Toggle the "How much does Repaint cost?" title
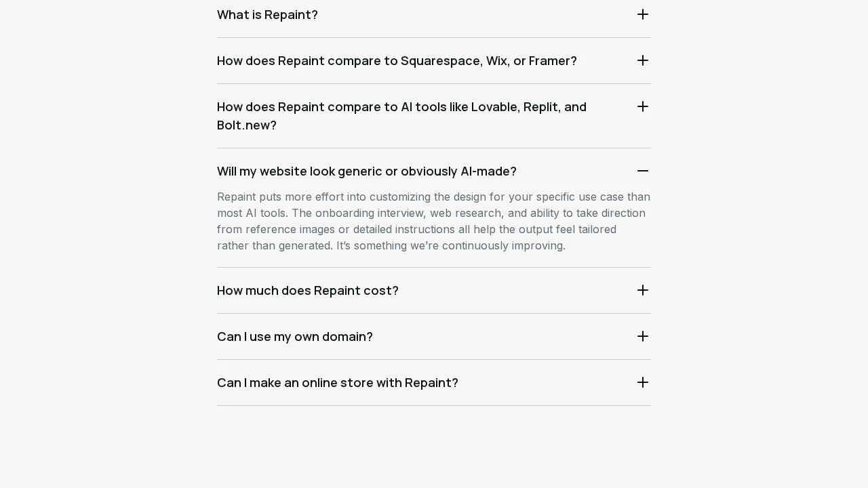868x488 pixels. (x=307, y=291)
